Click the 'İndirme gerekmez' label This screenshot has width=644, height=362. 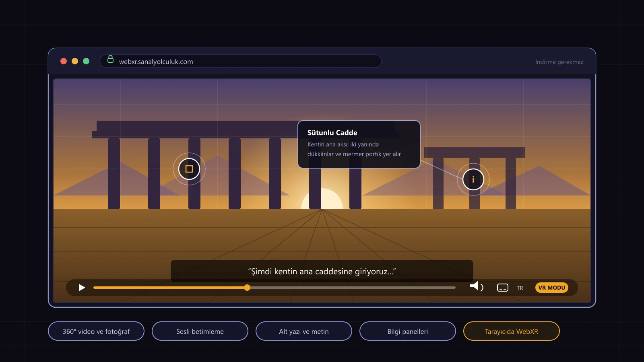click(x=559, y=62)
